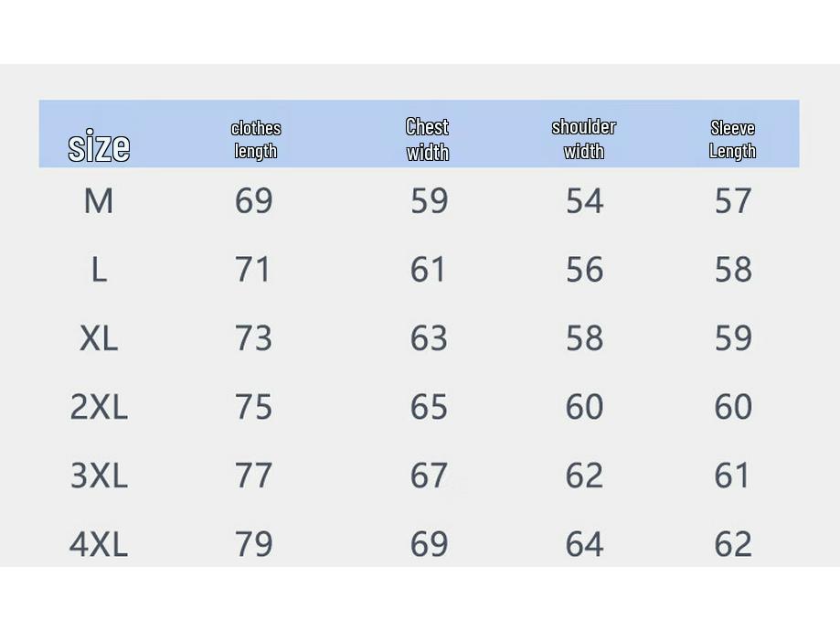Click chest width value for size 4XL

point(429,544)
